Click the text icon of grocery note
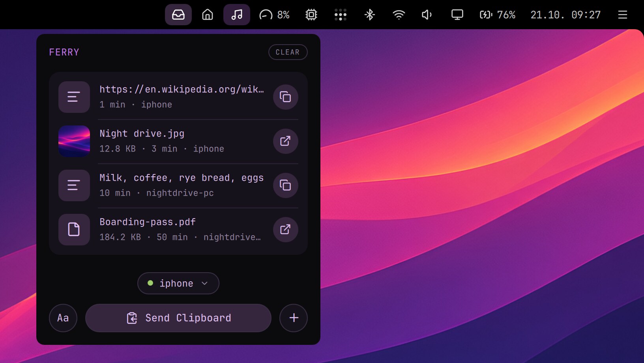This screenshot has height=363, width=644. pyautogui.click(x=74, y=185)
